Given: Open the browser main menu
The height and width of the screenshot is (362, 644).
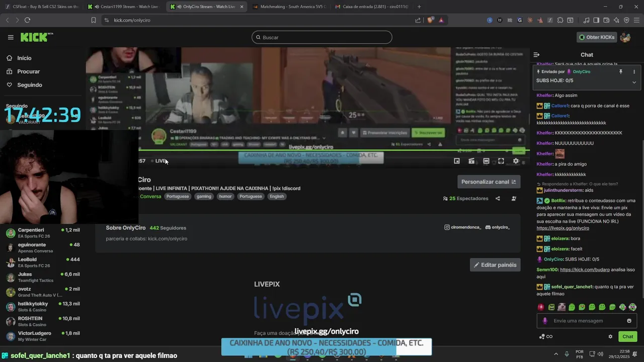Looking at the screenshot, I should (636, 20).
